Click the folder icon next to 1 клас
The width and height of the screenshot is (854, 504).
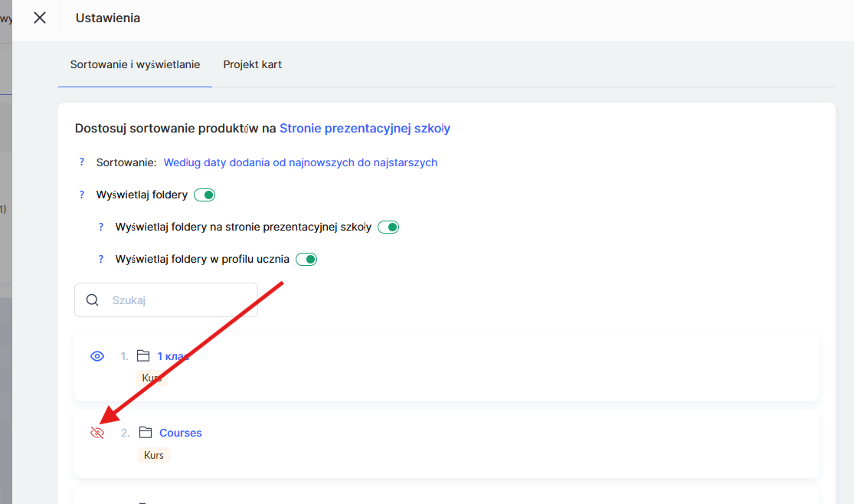(142, 356)
